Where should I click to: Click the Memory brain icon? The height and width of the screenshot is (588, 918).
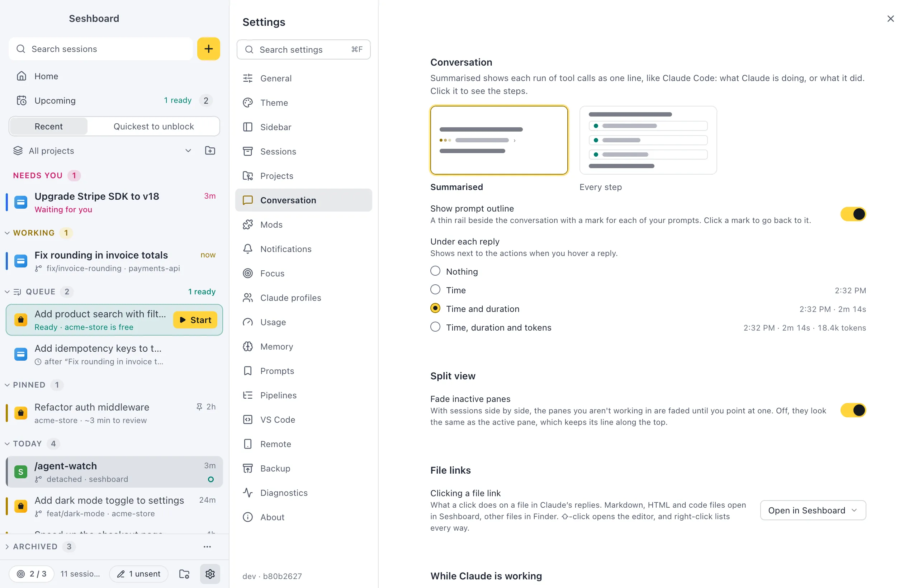point(248,346)
